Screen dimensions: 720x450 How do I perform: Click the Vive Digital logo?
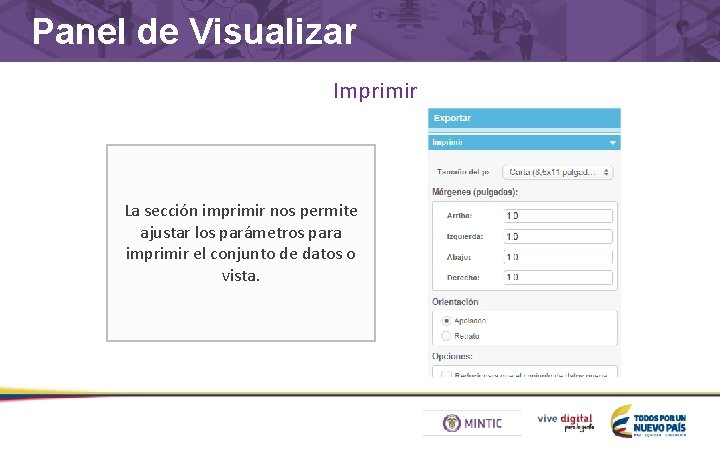click(565, 422)
